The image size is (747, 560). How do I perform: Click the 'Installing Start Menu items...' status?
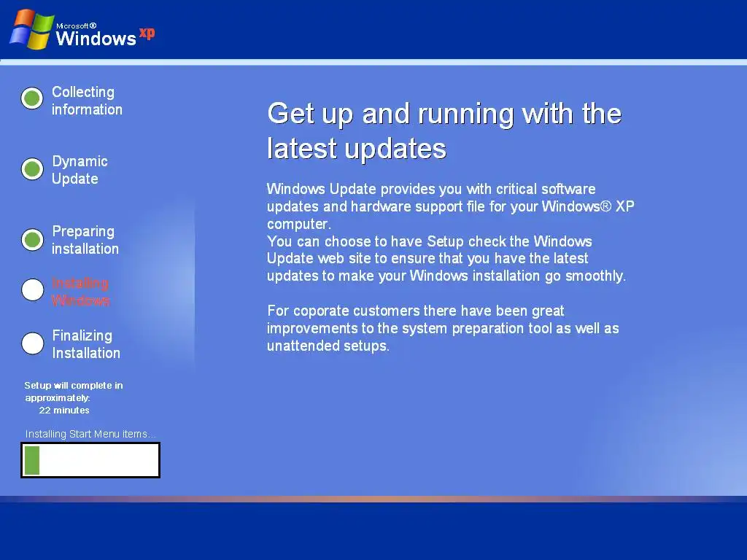pos(90,434)
